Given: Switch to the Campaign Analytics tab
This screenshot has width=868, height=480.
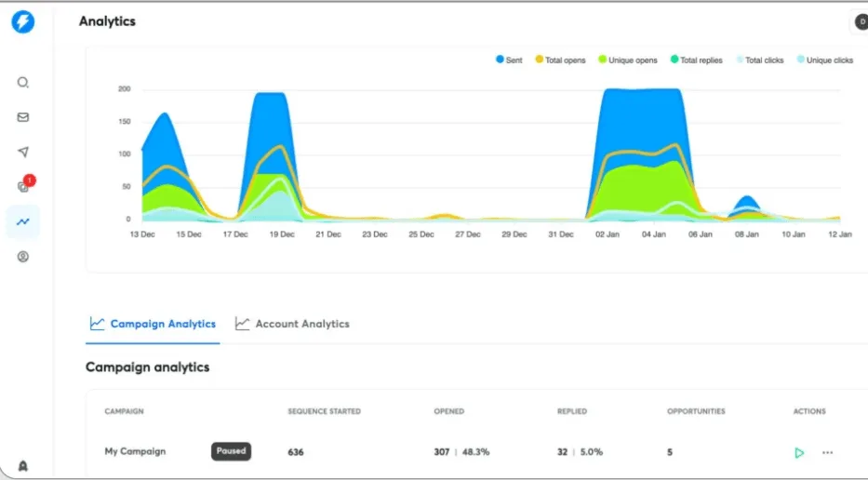Looking at the screenshot, I should point(153,324).
